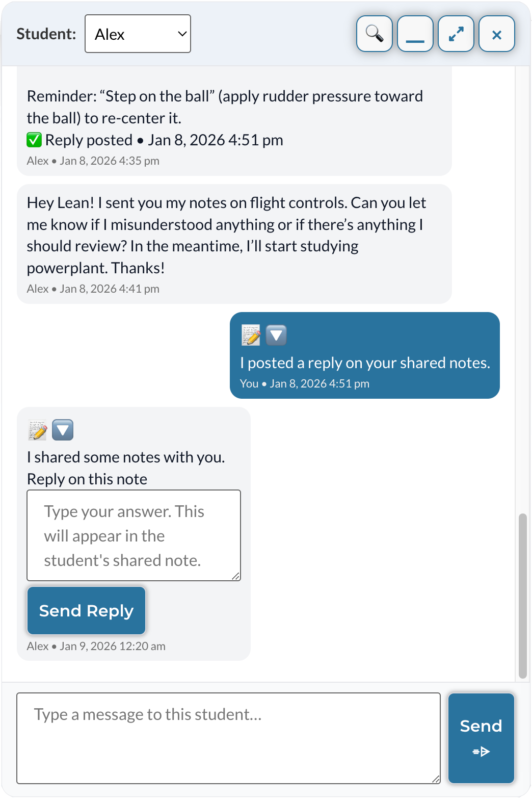Click notepad icon in Alex's shared notes message
Screen dimensions: 532x800
(x=38, y=430)
